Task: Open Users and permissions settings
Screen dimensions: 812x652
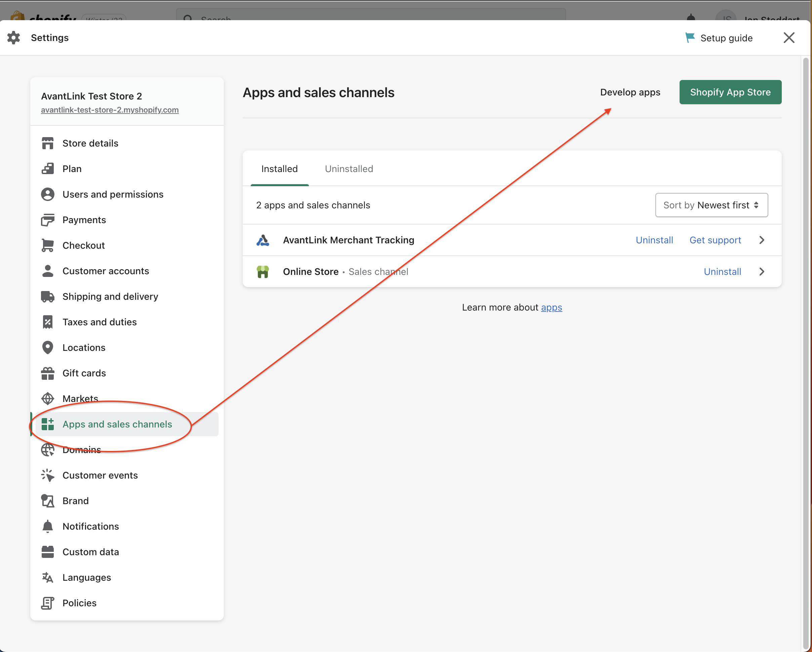Action: [127, 194]
